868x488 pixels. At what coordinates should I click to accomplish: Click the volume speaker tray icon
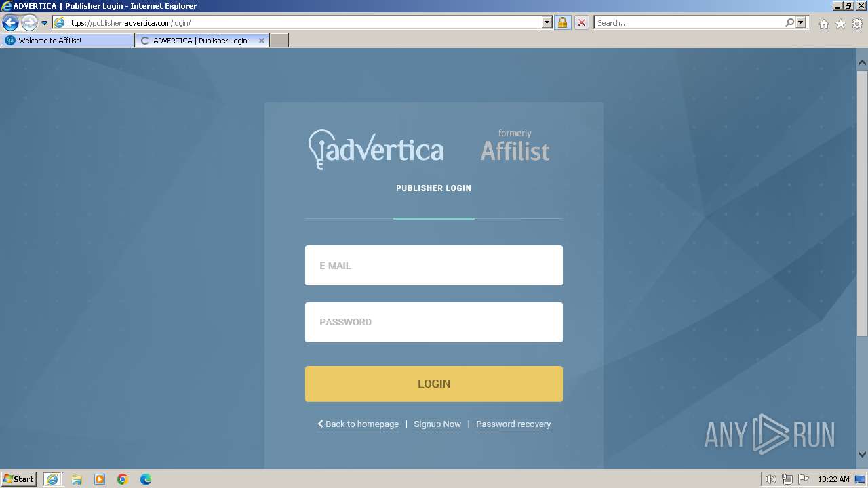pos(770,479)
